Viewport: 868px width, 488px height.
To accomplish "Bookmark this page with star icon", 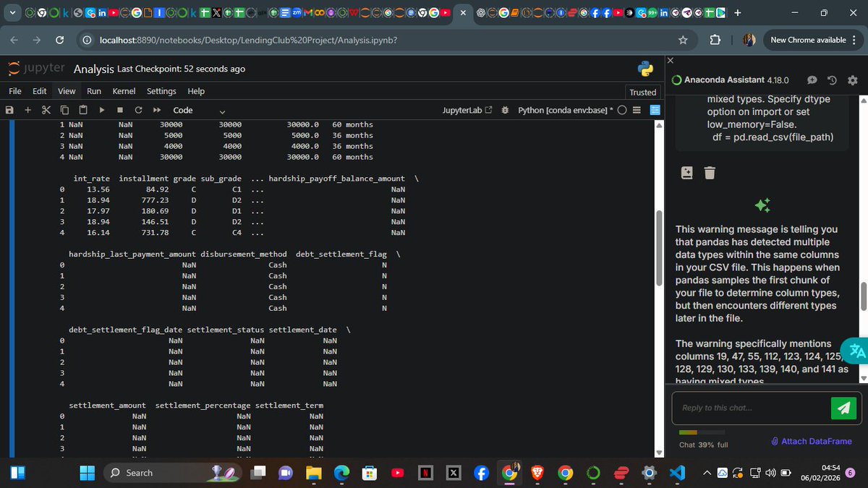I will pos(683,40).
